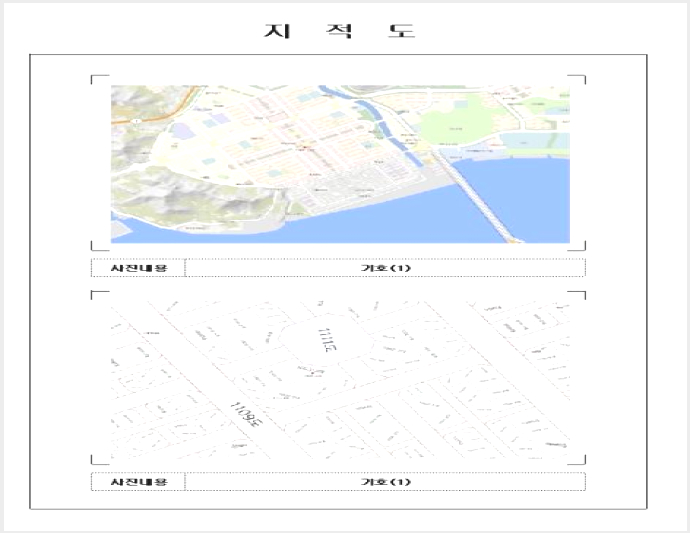
Task: Click the 지적도 title heading
Action: 339,31
